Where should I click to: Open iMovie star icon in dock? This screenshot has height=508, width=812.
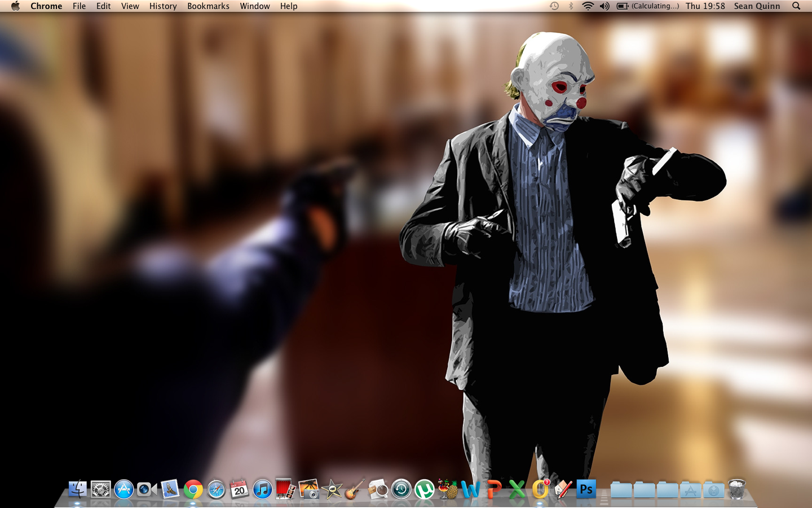click(332, 489)
